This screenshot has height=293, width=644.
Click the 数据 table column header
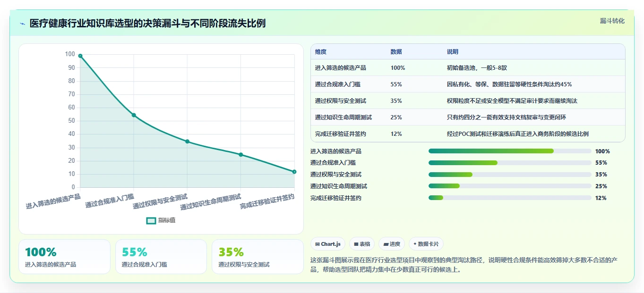[396, 52]
